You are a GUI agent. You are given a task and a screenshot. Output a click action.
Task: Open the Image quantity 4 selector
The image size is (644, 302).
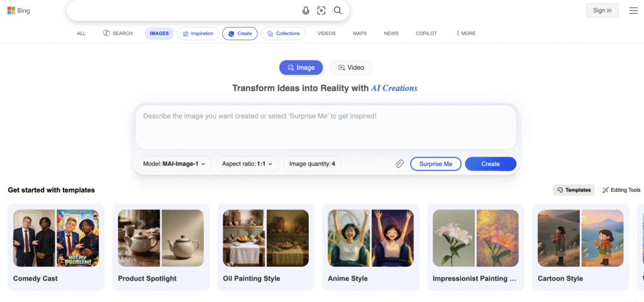312,164
